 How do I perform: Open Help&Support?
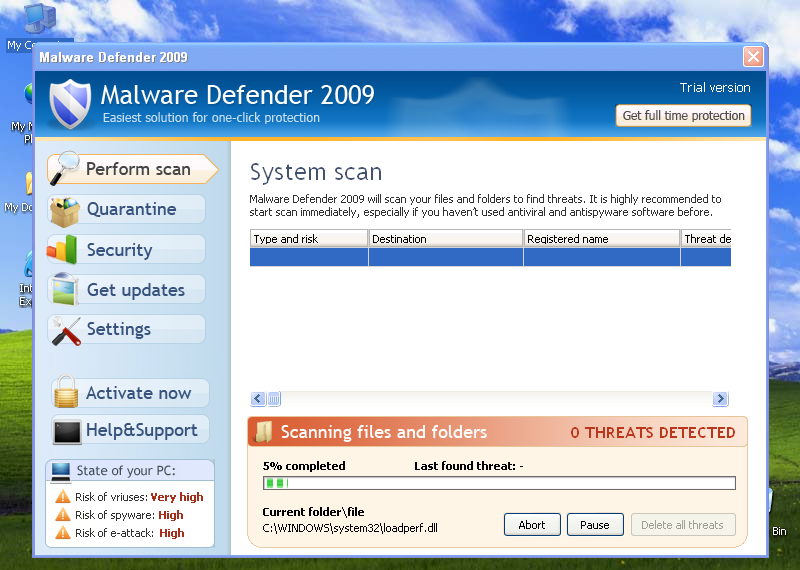coord(131,430)
